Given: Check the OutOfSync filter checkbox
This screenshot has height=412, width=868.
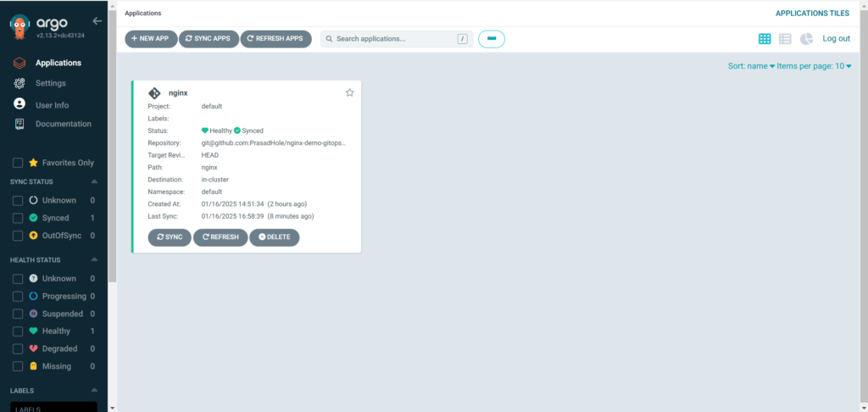Looking at the screenshot, I should (x=18, y=236).
